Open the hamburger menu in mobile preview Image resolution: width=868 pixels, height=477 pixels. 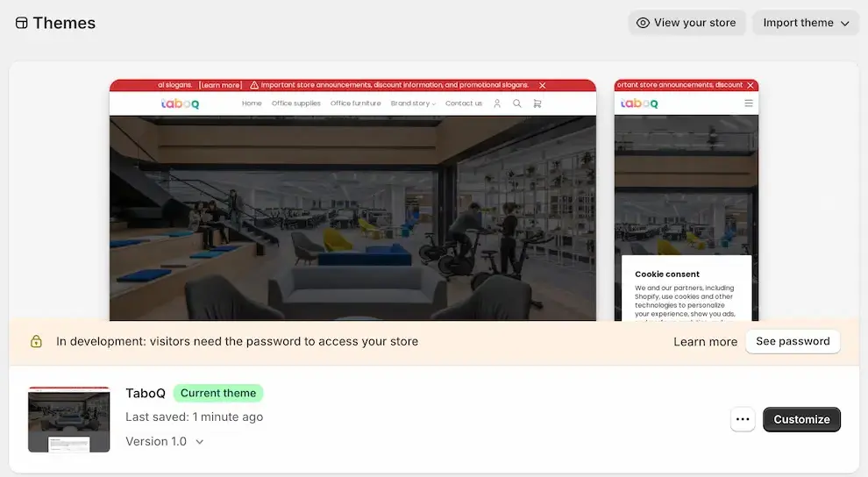749,103
